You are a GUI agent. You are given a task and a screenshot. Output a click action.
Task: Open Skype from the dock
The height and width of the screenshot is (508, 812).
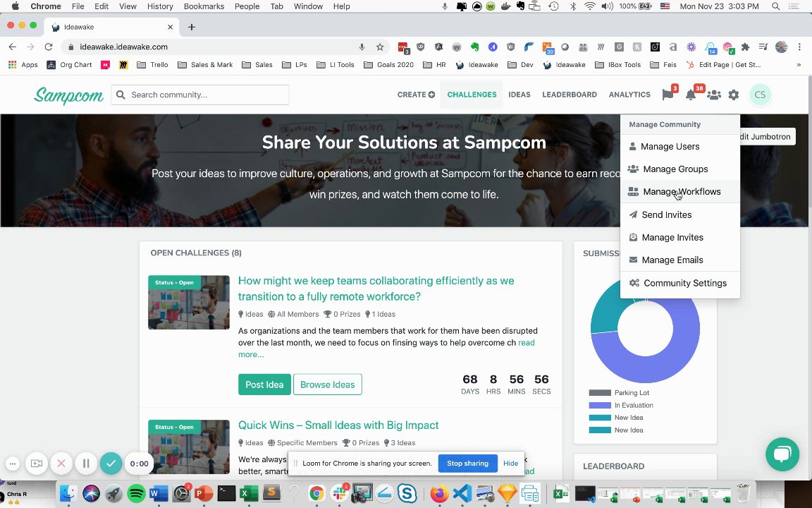point(407,493)
